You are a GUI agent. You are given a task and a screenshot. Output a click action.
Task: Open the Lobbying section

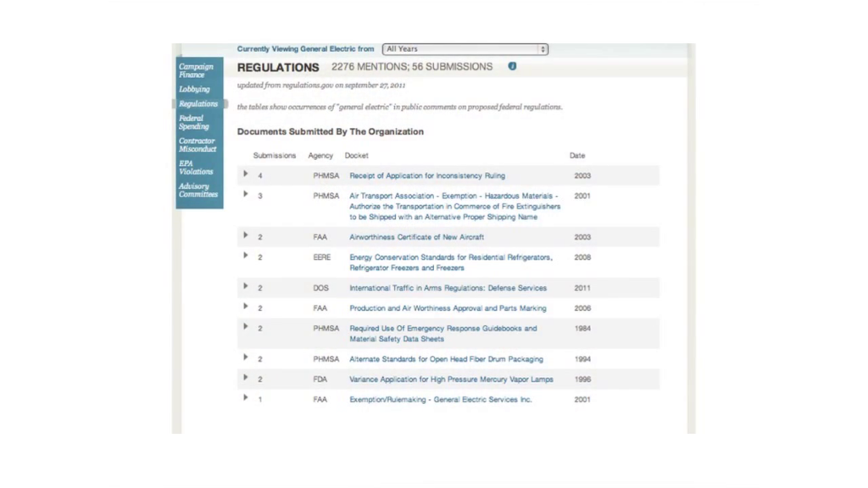(194, 89)
